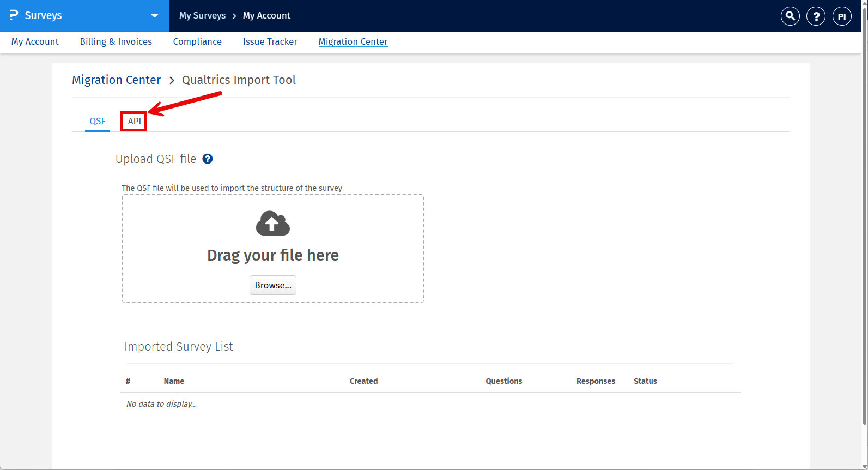
Task: Expand the Surveys product dropdown arrow
Action: coord(155,16)
